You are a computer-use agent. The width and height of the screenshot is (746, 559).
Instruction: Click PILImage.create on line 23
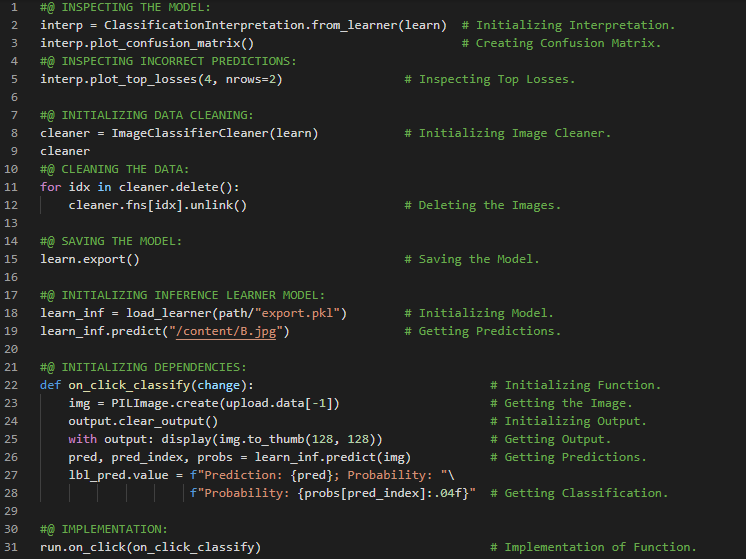pos(154,403)
